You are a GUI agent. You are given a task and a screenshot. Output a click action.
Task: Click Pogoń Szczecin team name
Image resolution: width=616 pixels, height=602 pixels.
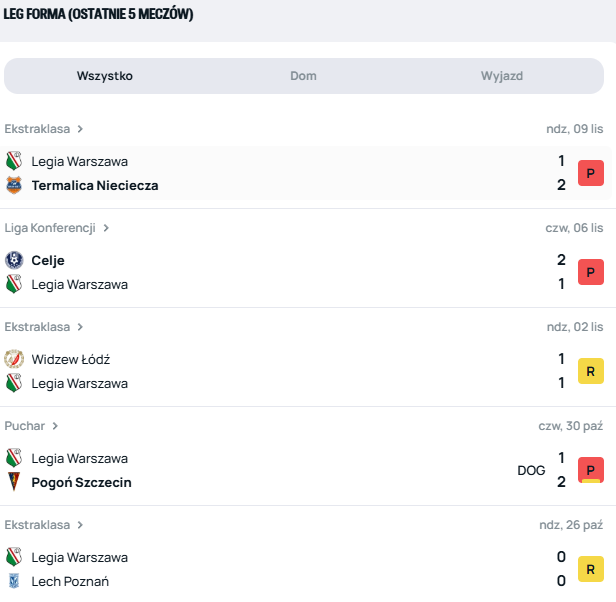[x=82, y=482]
